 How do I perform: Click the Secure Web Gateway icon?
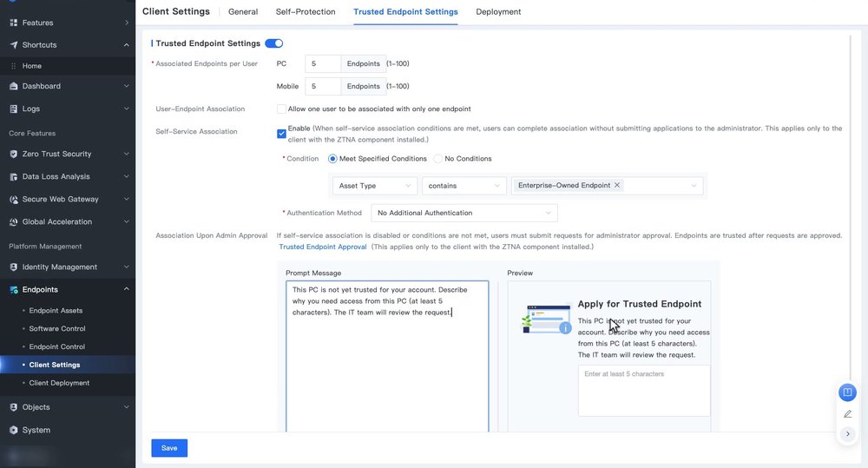point(13,200)
